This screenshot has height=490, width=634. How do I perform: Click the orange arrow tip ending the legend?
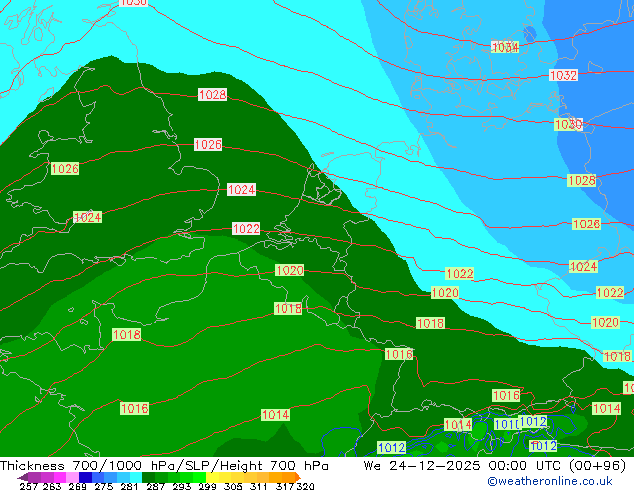point(298,477)
